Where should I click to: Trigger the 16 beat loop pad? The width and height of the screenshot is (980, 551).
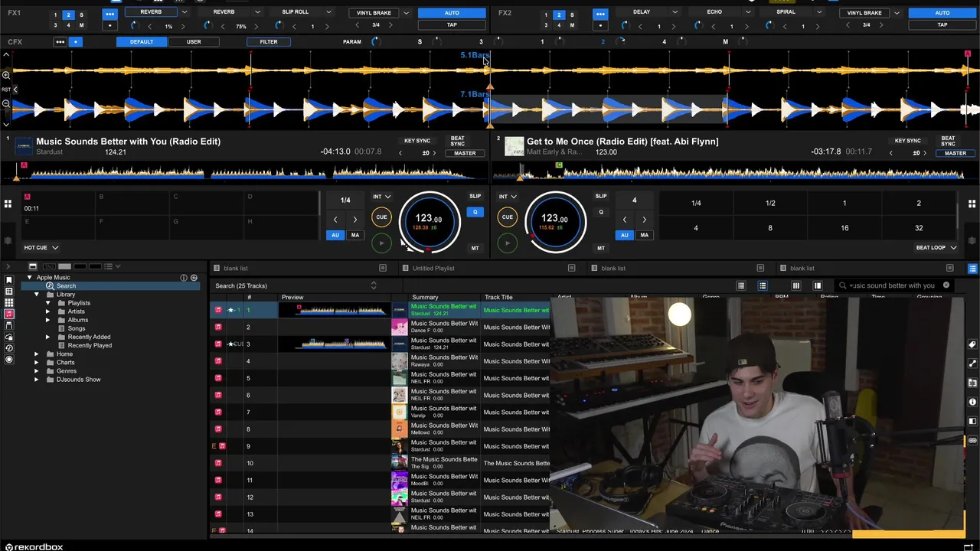(844, 228)
